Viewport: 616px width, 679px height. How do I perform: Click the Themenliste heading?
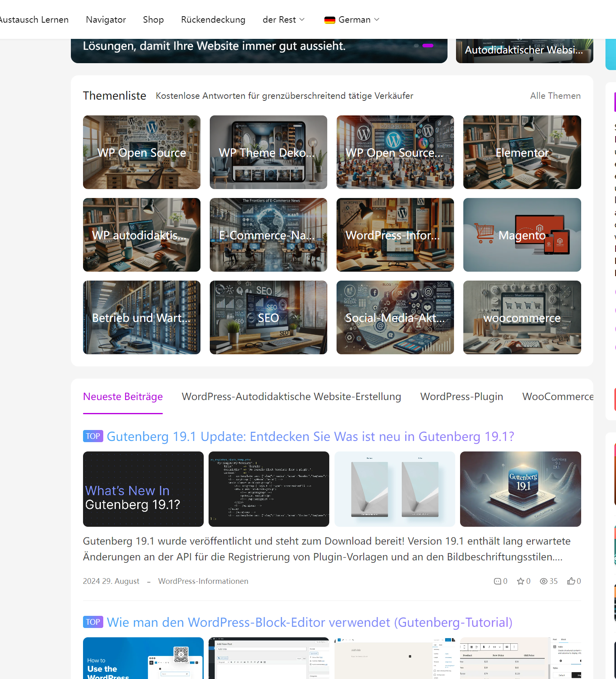115,96
